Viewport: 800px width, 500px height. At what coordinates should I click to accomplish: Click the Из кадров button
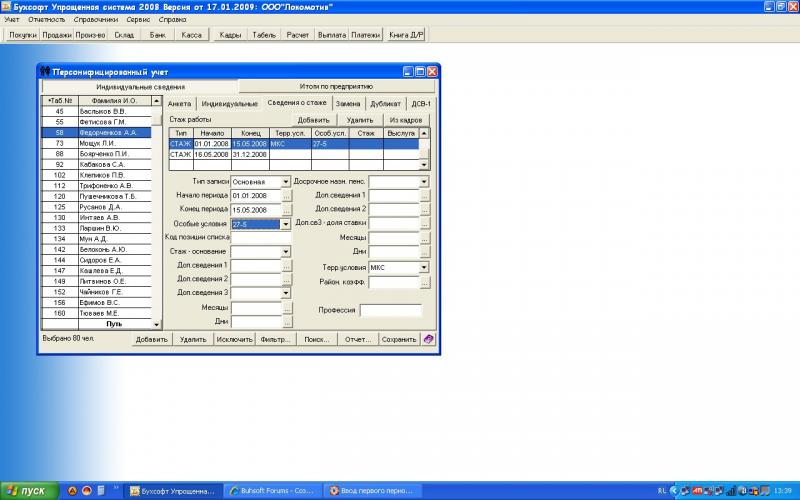[404, 119]
